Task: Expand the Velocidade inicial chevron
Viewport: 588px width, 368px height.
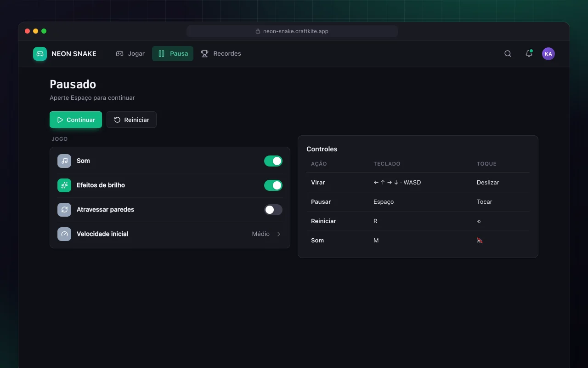Action: [x=279, y=234]
